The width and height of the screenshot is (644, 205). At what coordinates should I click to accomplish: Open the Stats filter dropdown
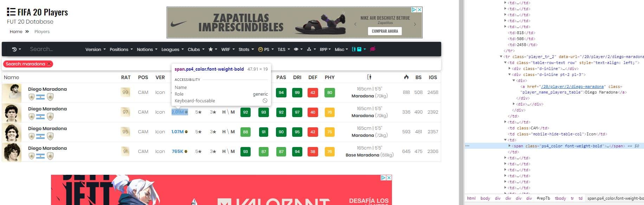tap(246, 49)
